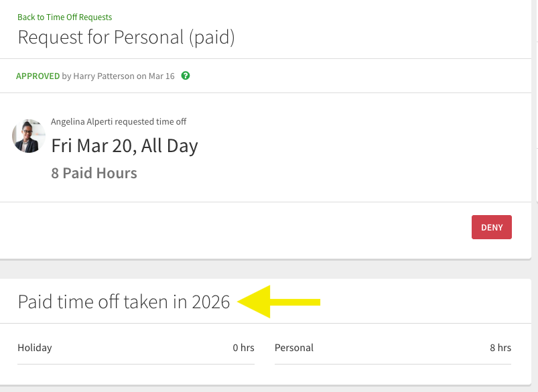Click the Holiday 0 hrs value

243,348
